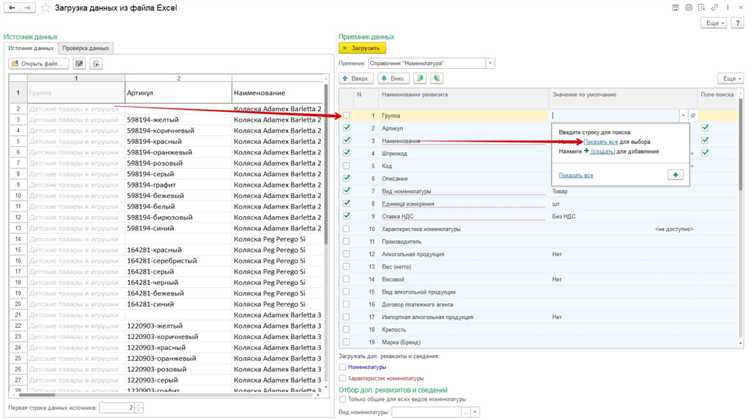This screenshot has width=750, height=420.
Task: Increase the first data row stepper value
Action: [139, 406]
